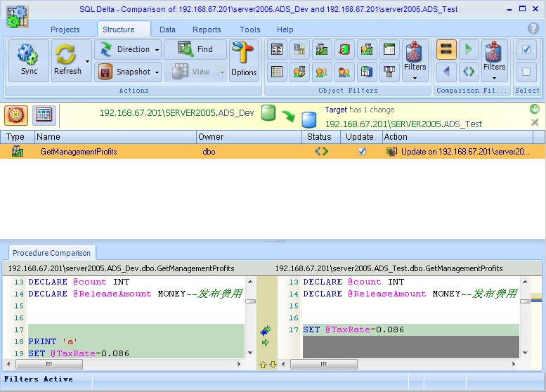The image size is (546, 392).
Task: Click the unchecked Select checkbox in ribbon
Action: point(526,72)
